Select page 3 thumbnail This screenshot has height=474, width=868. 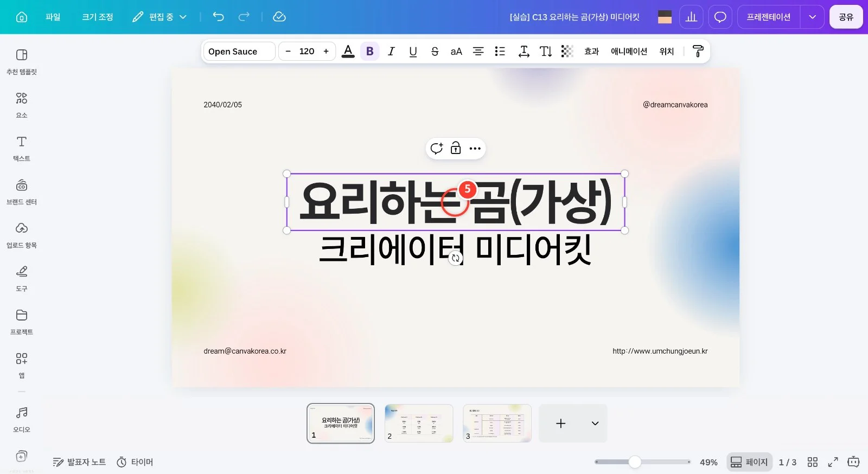[x=497, y=424]
